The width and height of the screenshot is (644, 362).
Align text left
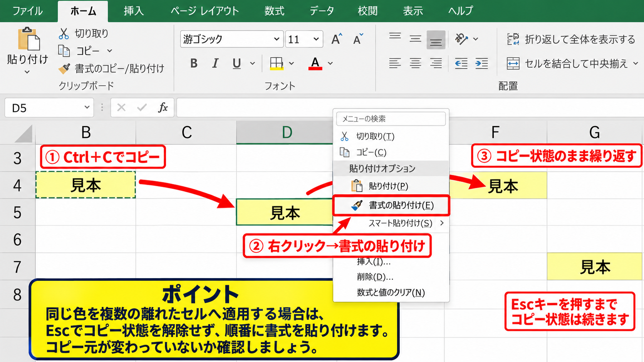(x=395, y=63)
